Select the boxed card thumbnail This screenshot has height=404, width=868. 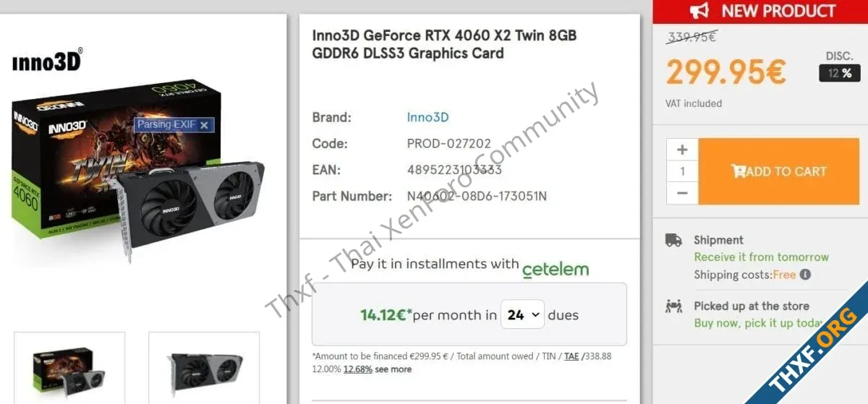point(69,367)
